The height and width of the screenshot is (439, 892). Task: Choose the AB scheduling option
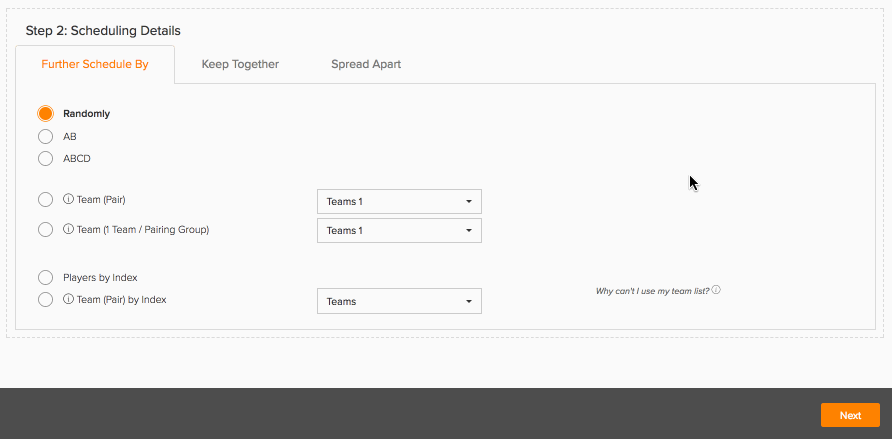click(x=46, y=136)
